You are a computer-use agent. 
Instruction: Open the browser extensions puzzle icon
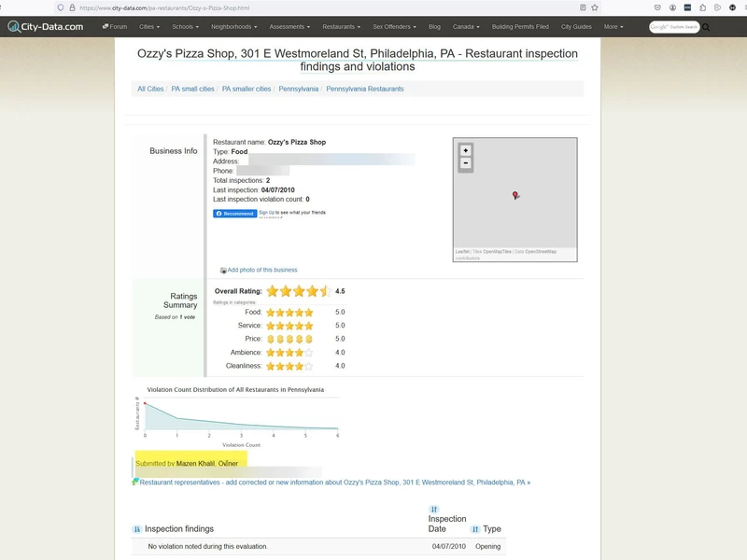tap(703, 7)
